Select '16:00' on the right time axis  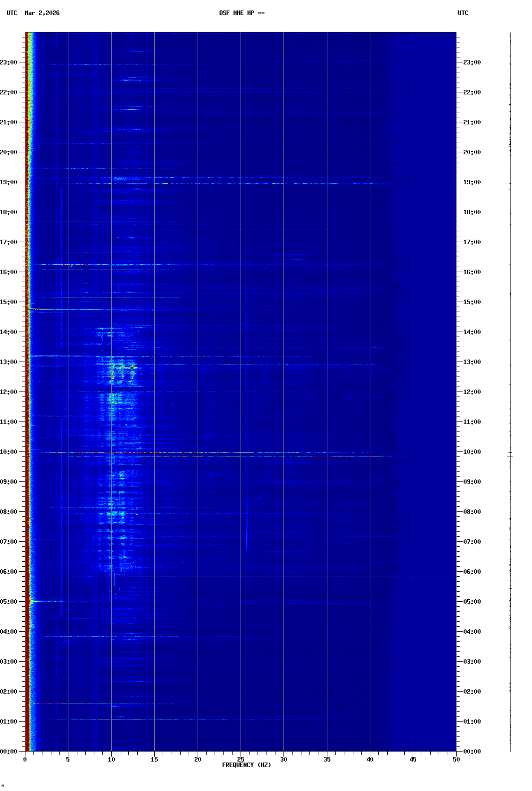point(472,272)
